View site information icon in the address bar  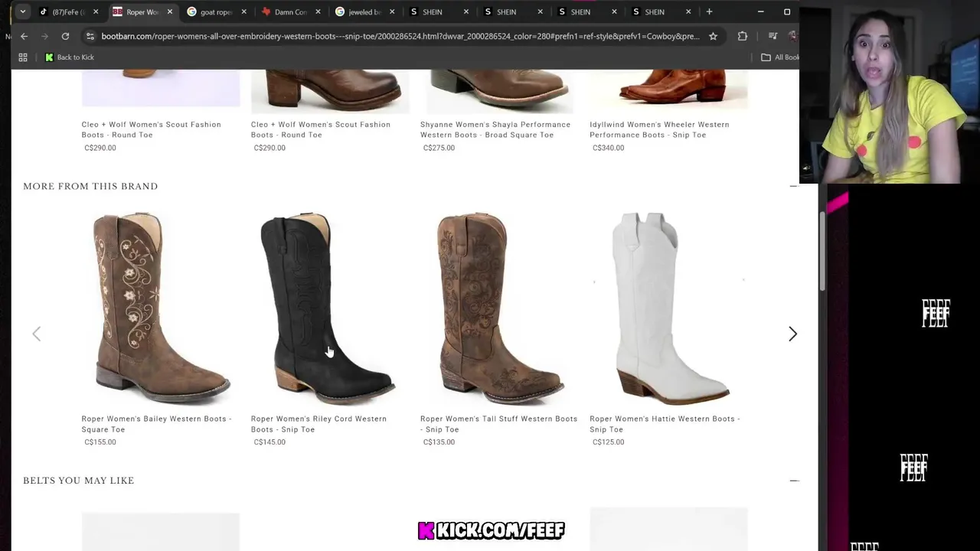tap(90, 36)
